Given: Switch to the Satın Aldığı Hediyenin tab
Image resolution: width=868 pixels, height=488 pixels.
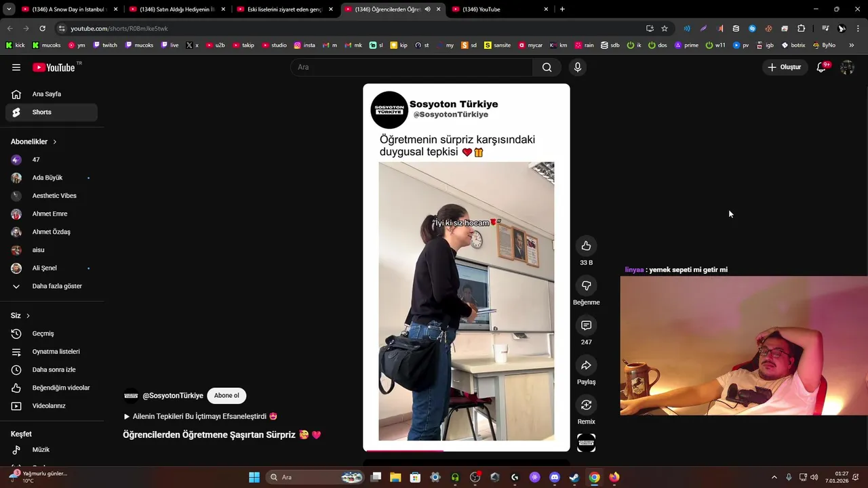Looking at the screenshot, I should (x=176, y=9).
